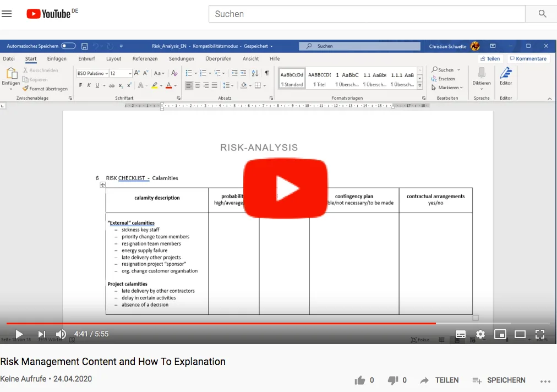Increase font size with the larger A icon
This screenshot has width=557, height=392.
pos(136,73)
